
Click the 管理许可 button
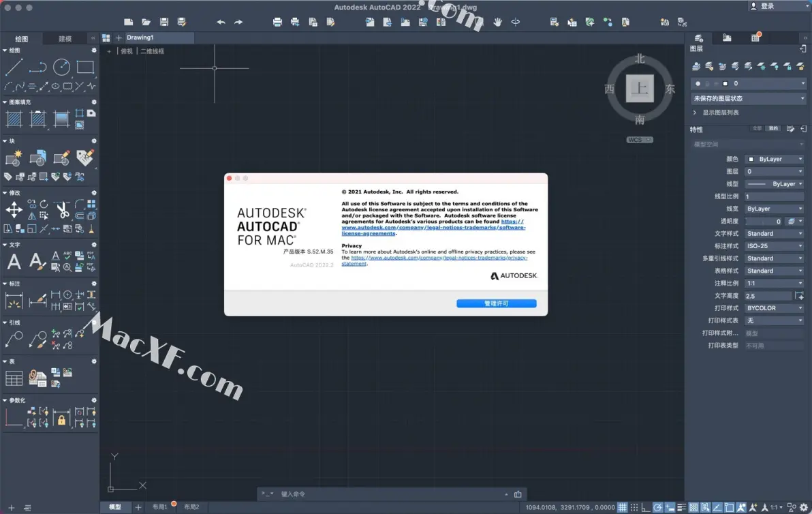(496, 303)
